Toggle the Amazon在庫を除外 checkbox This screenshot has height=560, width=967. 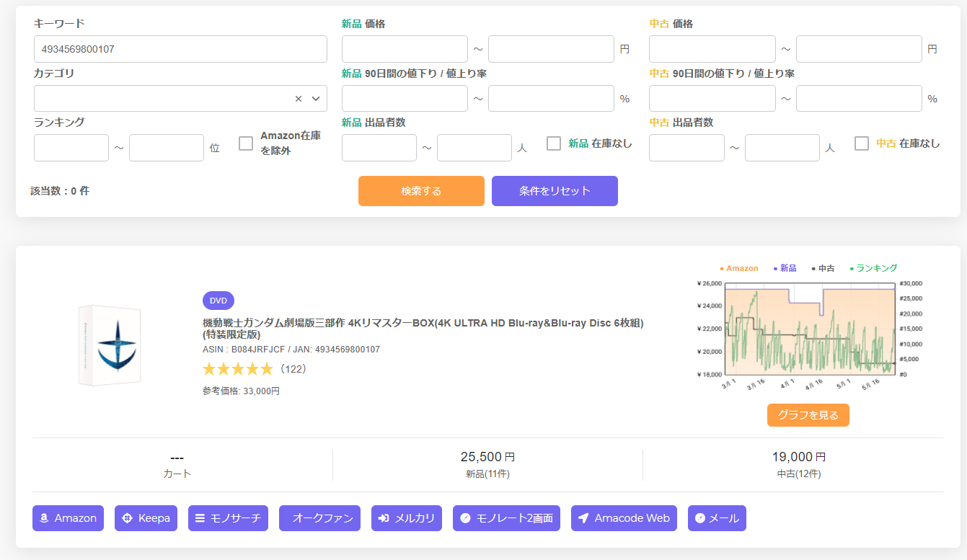(x=246, y=143)
